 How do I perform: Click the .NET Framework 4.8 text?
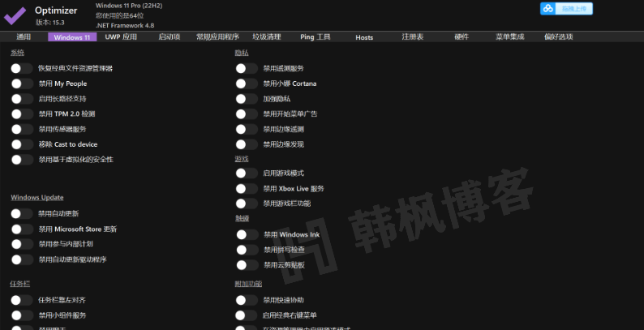[x=125, y=25]
